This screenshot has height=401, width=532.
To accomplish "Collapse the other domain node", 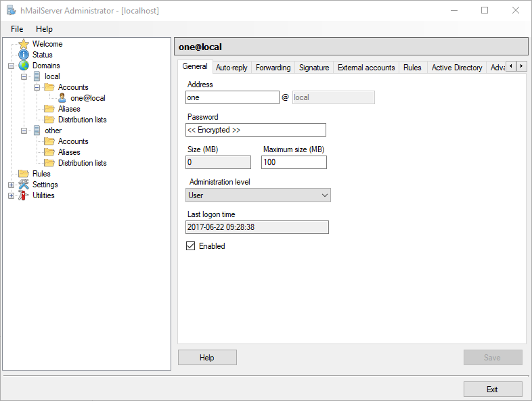I will click(x=24, y=131).
